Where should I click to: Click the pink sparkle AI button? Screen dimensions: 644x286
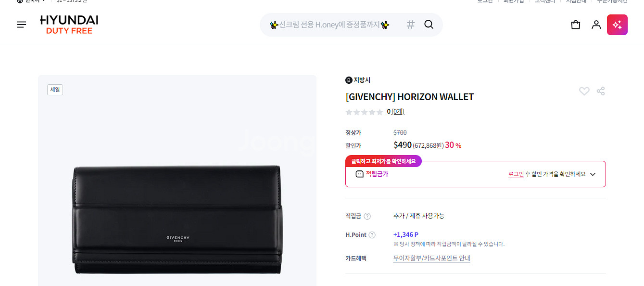tap(617, 25)
